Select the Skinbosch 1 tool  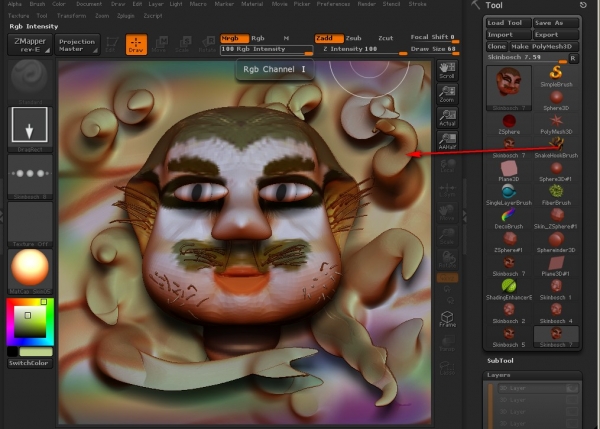pyautogui.click(x=556, y=286)
